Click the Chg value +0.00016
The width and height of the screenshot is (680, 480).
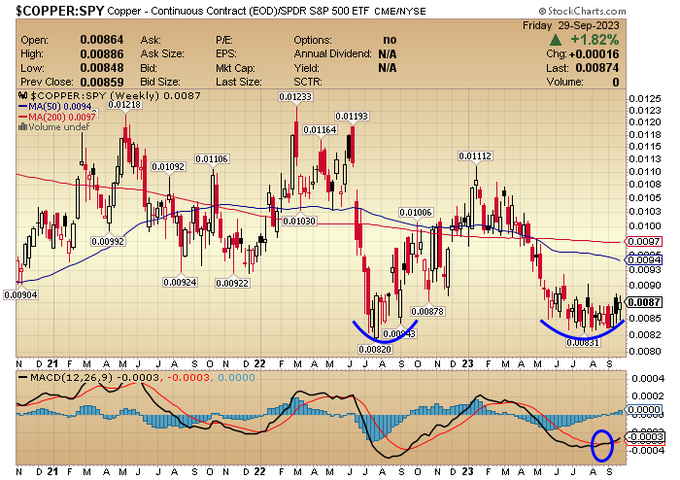pos(594,54)
